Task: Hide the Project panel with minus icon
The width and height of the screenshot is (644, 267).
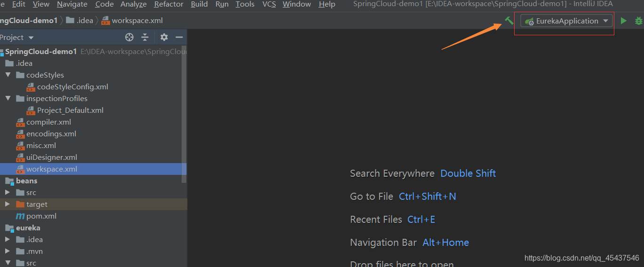Action: click(179, 37)
